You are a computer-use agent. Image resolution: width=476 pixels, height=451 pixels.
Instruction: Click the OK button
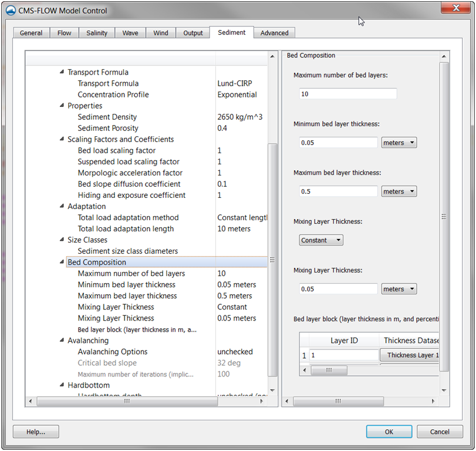point(389,432)
